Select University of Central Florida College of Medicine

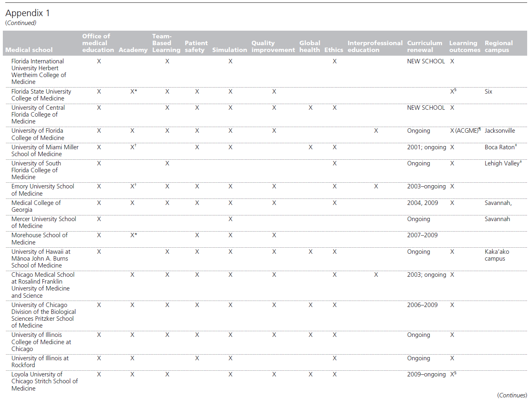(38, 115)
